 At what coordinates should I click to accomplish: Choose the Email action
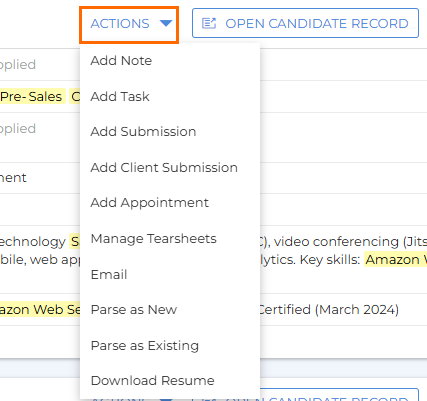click(x=109, y=274)
